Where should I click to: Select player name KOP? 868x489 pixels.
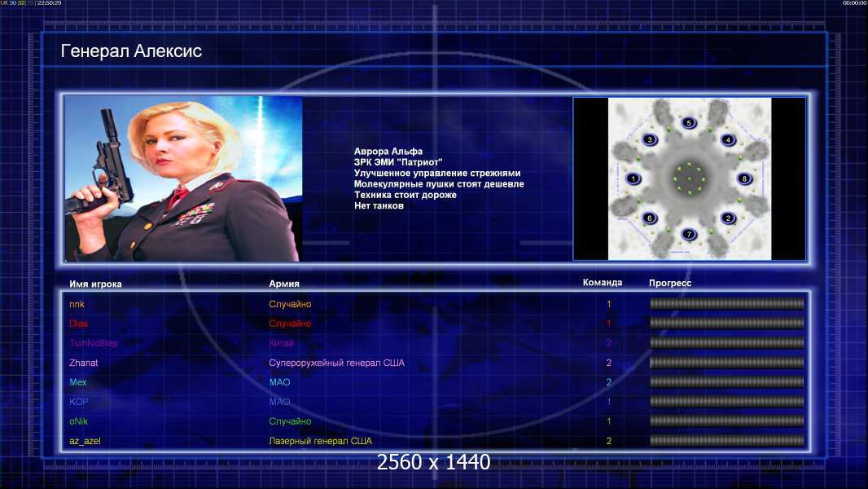coord(79,402)
